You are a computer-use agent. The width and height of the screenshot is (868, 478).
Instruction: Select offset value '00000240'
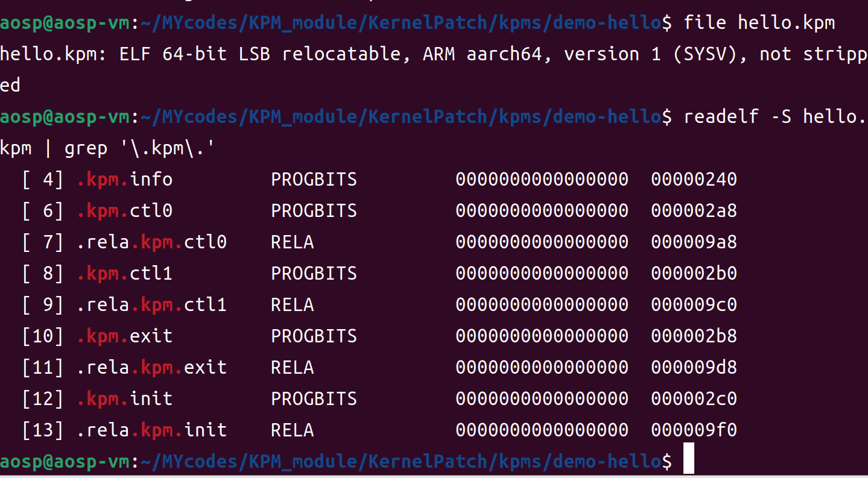click(x=694, y=179)
